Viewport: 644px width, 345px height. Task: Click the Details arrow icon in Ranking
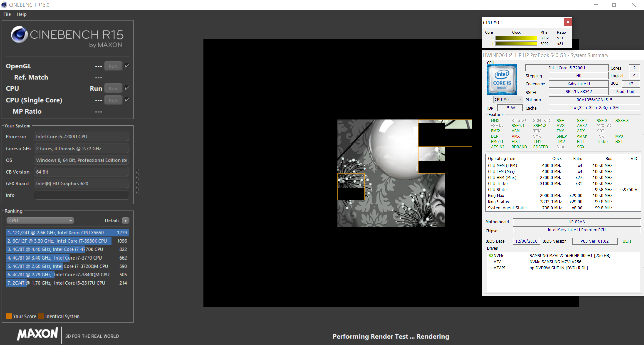click(126, 221)
